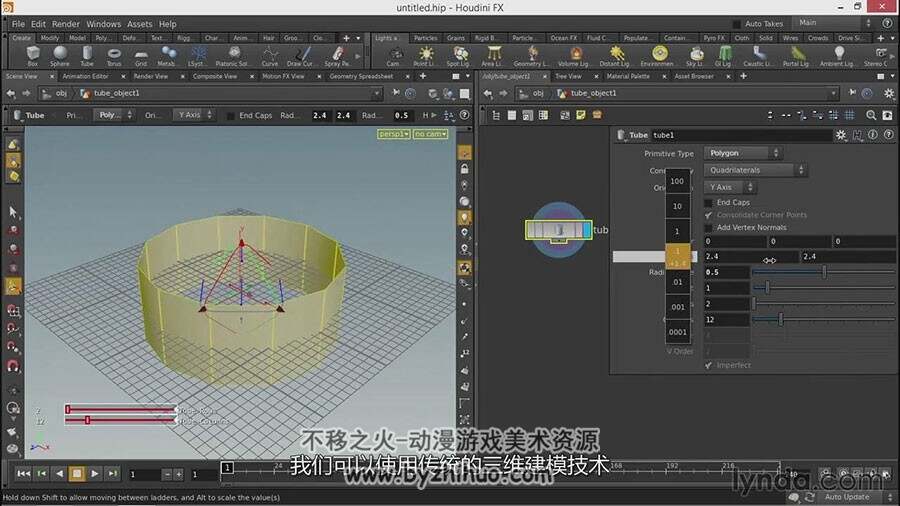The height and width of the screenshot is (506, 900).
Task: Adjust the 0.5 radius scale slider
Action: coord(824,273)
